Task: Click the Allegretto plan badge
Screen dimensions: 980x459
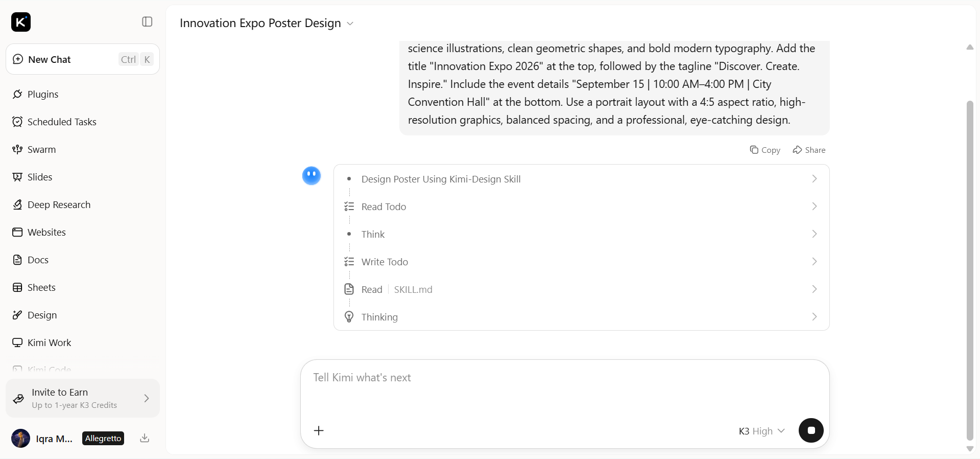Action: pyautogui.click(x=103, y=438)
